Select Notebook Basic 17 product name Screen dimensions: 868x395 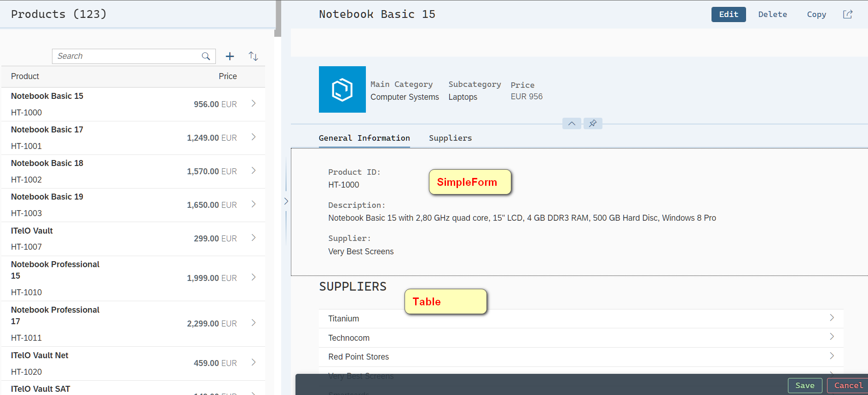tap(47, 130)
